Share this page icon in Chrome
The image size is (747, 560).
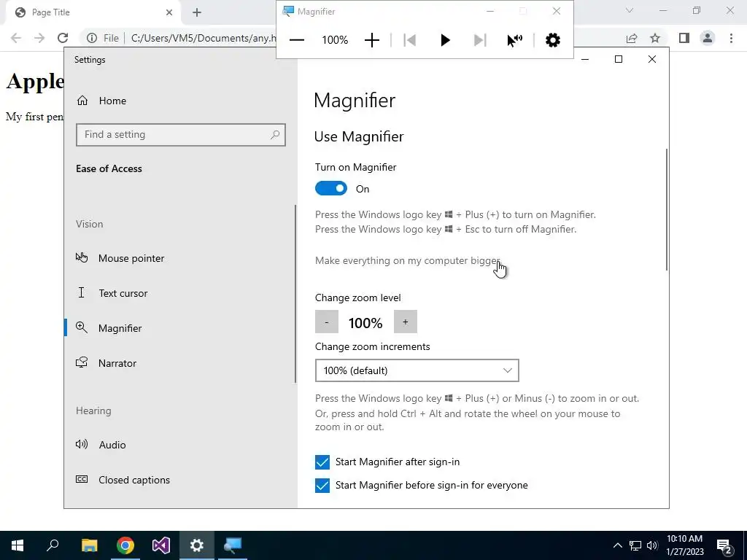pyautogui.click(x=632, y=38)
